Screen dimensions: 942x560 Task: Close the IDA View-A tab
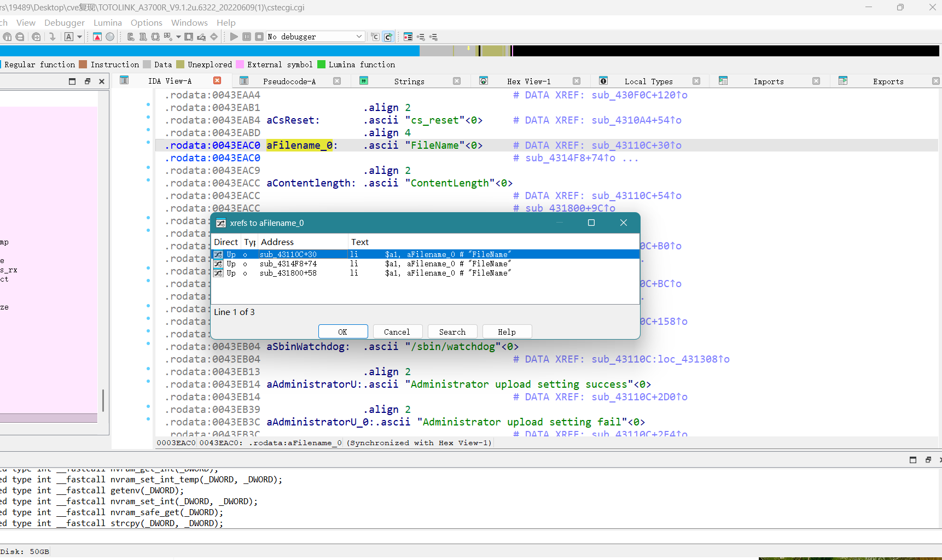(217, 80)
